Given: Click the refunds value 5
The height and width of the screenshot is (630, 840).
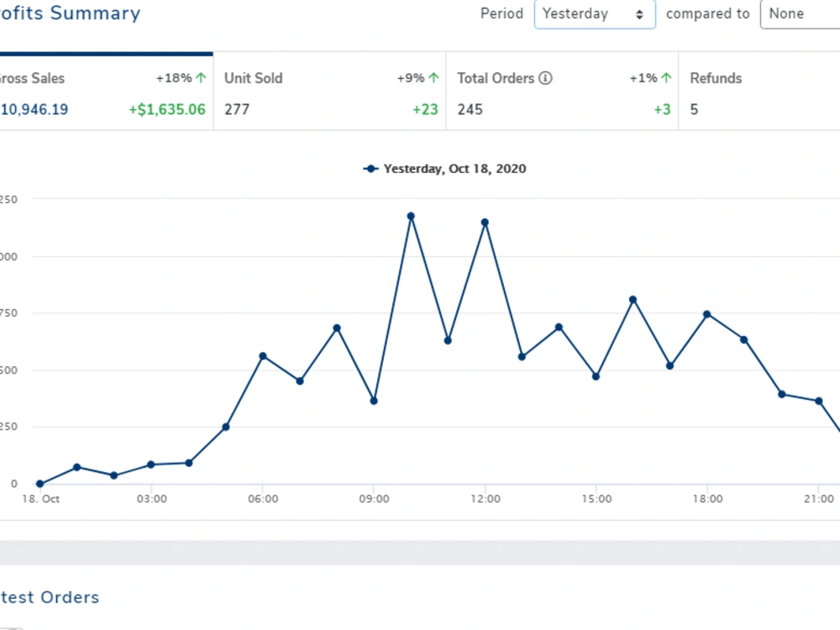Looking at the screenshot, I should click(694, 110).
